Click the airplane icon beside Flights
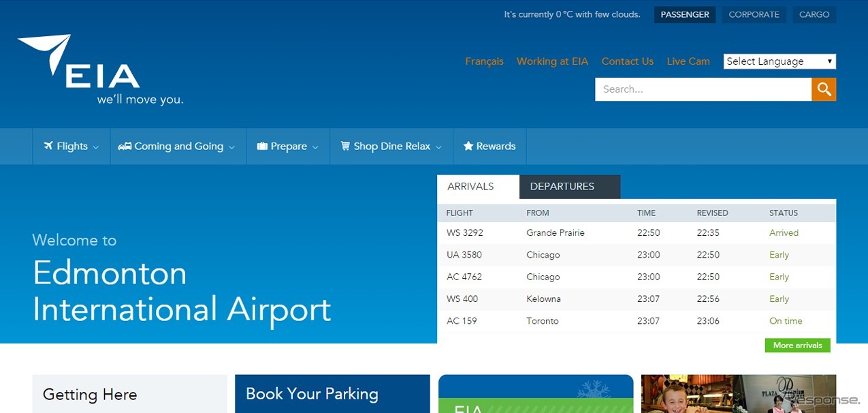 [x=48, y=146]
